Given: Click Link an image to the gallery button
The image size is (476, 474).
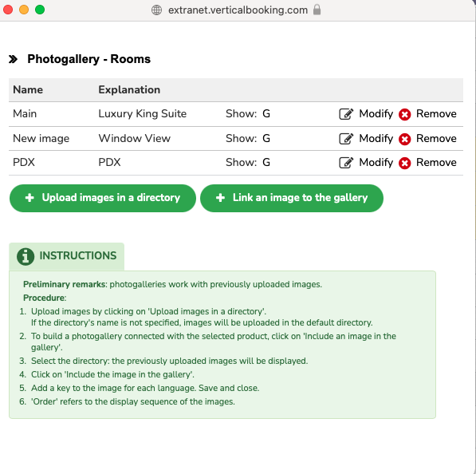Looking at the screenshot, I should click(292, 198).
